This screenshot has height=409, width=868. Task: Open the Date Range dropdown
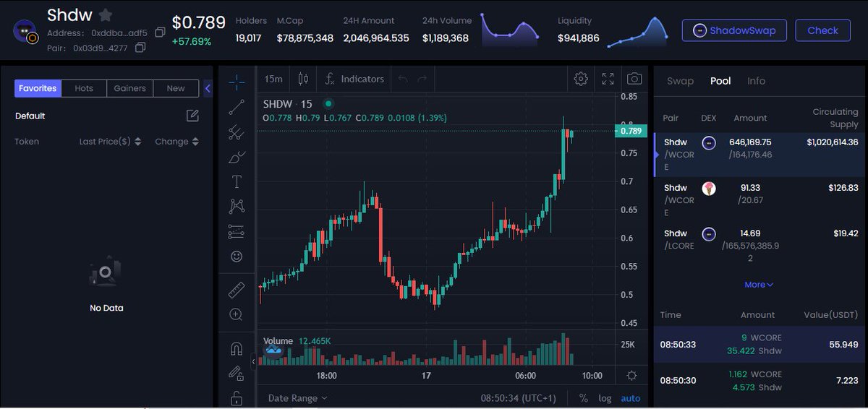coord(298,398)
